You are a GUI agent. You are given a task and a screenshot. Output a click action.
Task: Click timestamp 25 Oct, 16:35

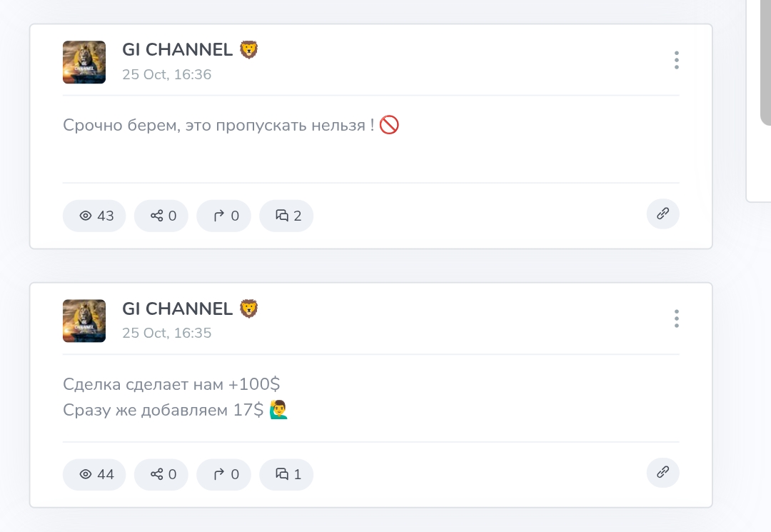[x=166, y=333]
